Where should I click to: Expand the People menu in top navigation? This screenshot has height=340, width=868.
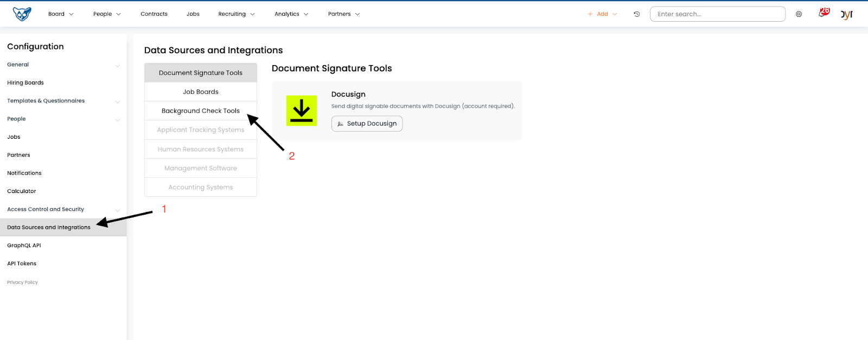tap(107, 14)
